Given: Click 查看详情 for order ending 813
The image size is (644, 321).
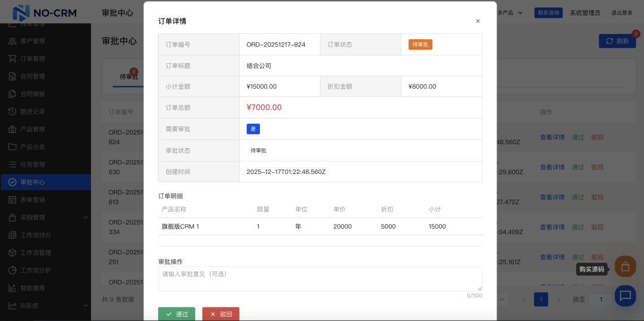Looking at the screenshot, I should point(552,197).
